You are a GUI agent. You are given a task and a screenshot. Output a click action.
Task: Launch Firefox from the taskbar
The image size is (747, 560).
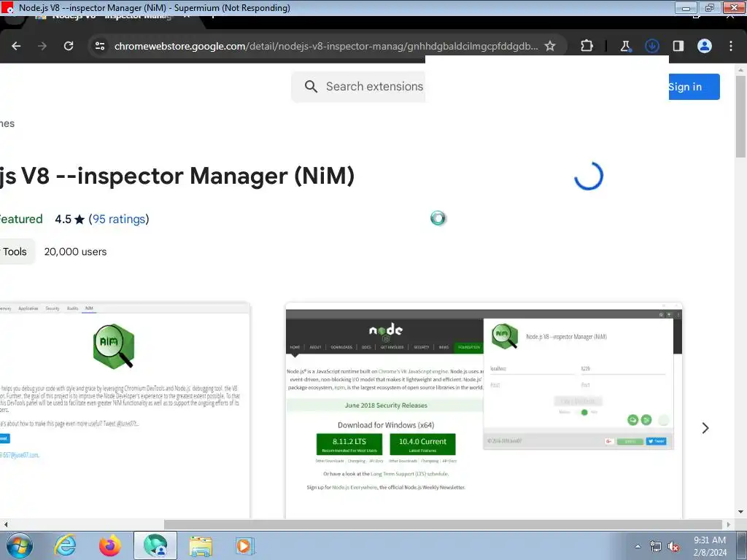click(110, 545)
